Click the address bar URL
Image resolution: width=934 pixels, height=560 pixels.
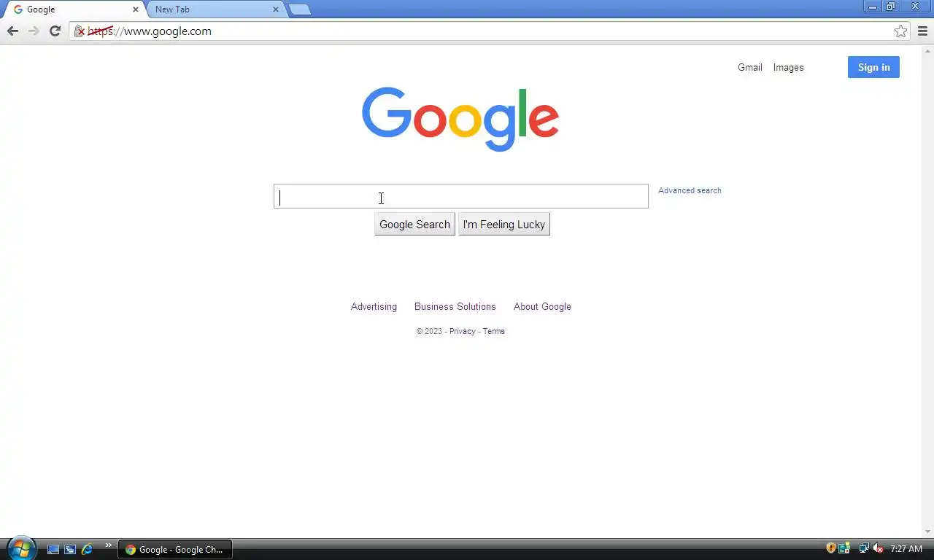(150, 31)
